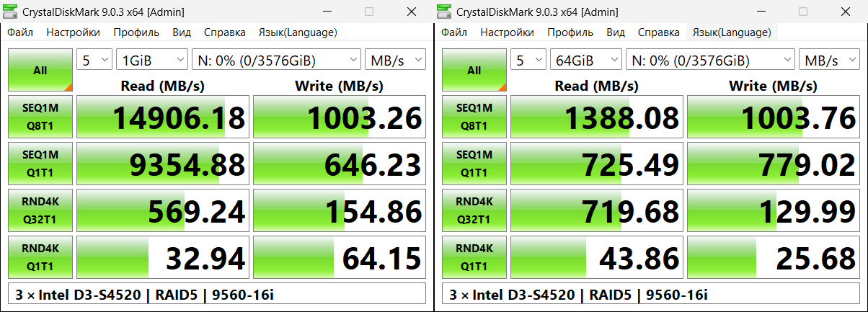Click read result 43.86
The width and height of the screenshot is (868, 312).
pos(597,257)
